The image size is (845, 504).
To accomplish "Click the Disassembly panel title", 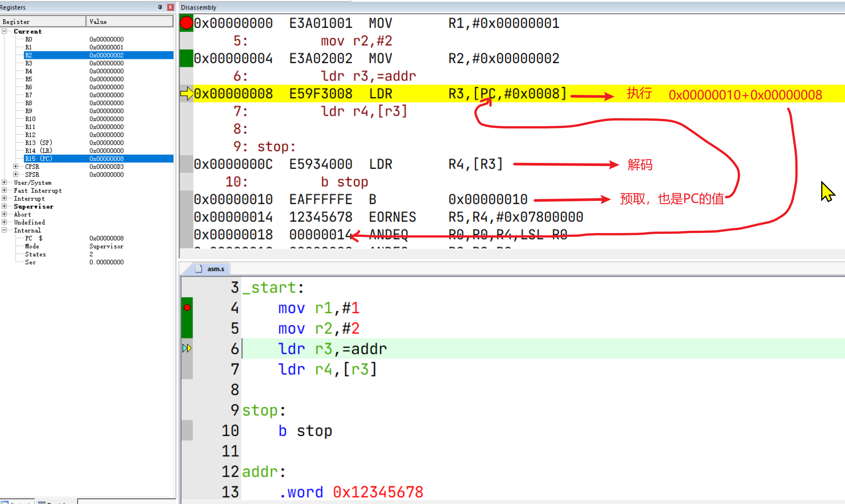I will point(198,7).
